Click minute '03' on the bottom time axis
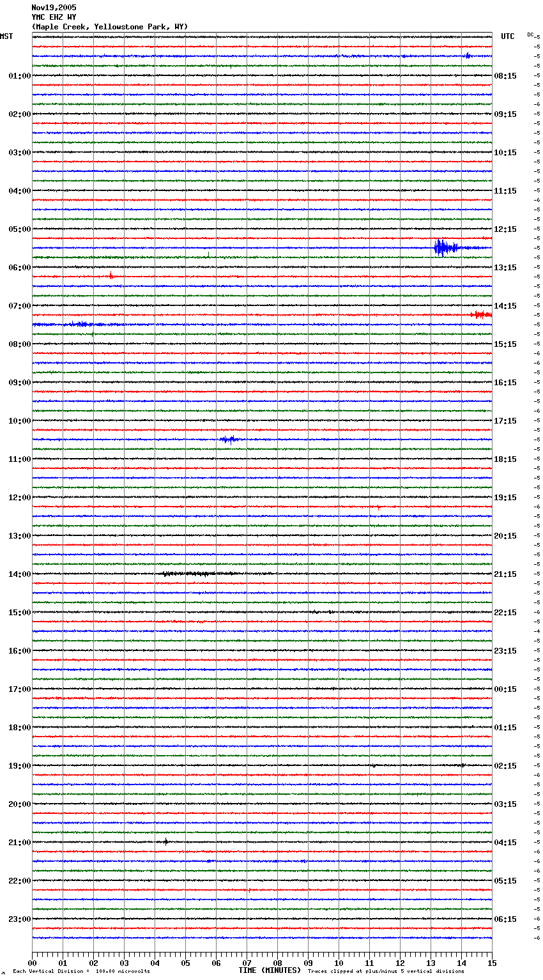This screenshot has height=980, width=543. point(124,963)
